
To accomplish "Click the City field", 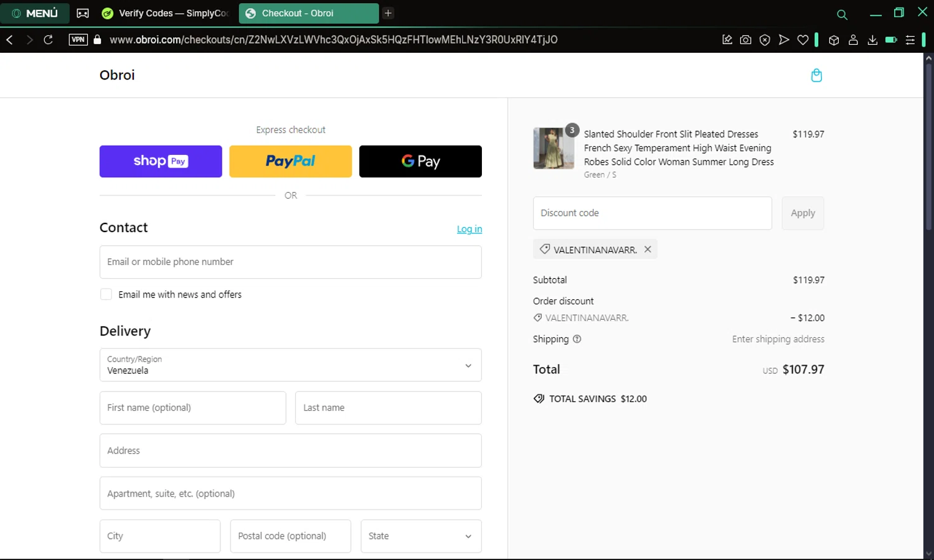I will (160, 536).
